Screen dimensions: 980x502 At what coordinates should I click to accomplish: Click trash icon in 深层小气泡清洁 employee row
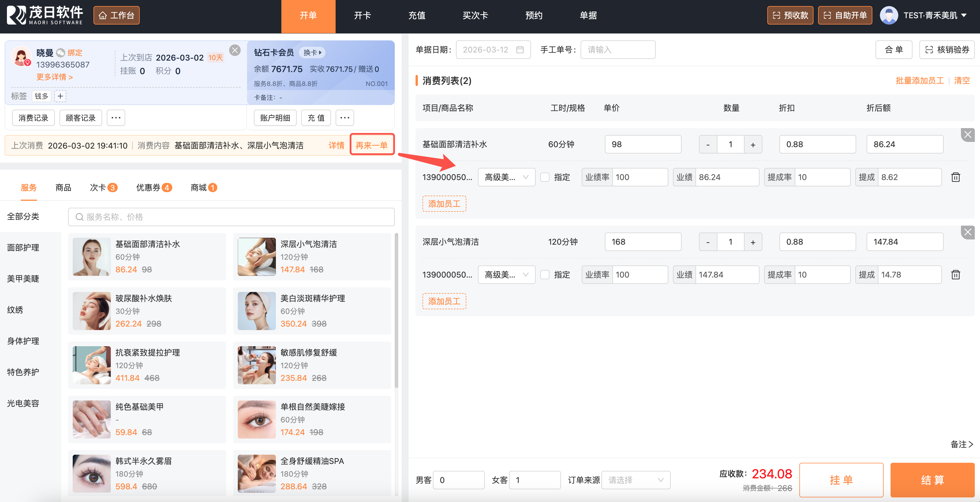coord(955,275)
